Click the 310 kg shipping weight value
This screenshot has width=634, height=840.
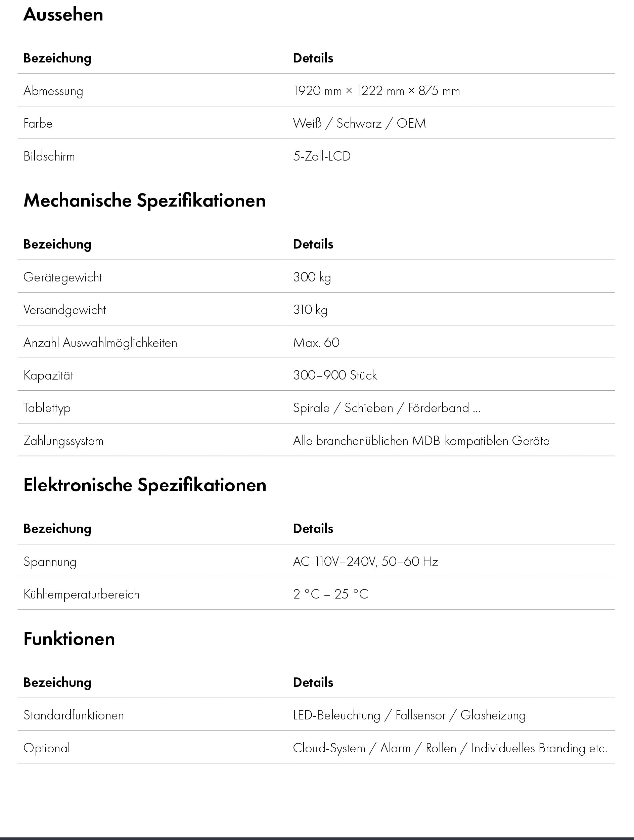(310, 310)
